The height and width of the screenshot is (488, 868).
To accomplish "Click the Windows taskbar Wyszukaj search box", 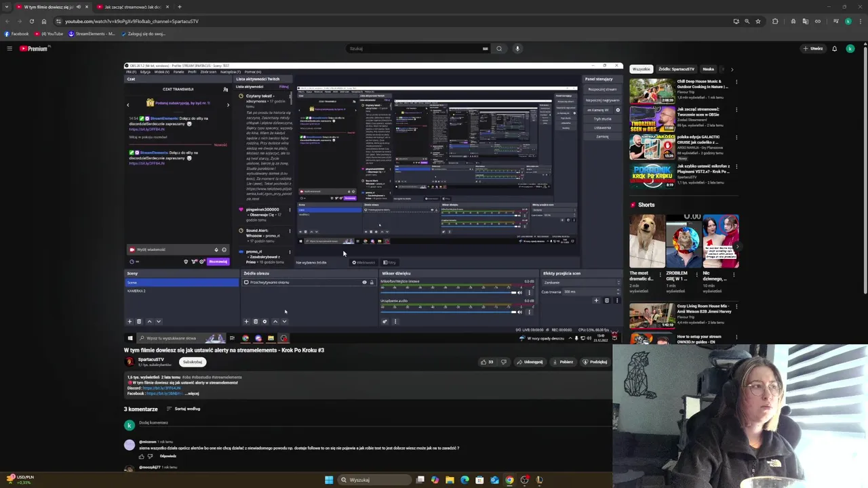I will pyautogui.click(x=375, y=480).
